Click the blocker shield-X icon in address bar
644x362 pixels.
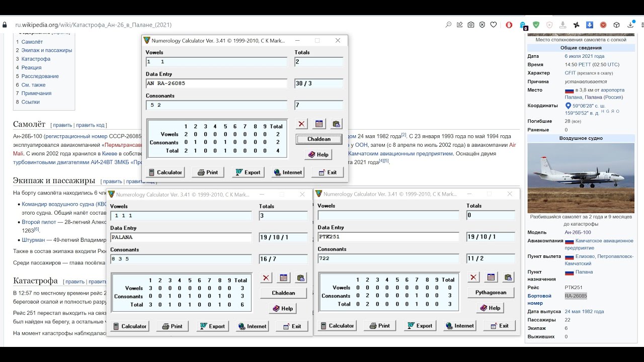point(482,25)
